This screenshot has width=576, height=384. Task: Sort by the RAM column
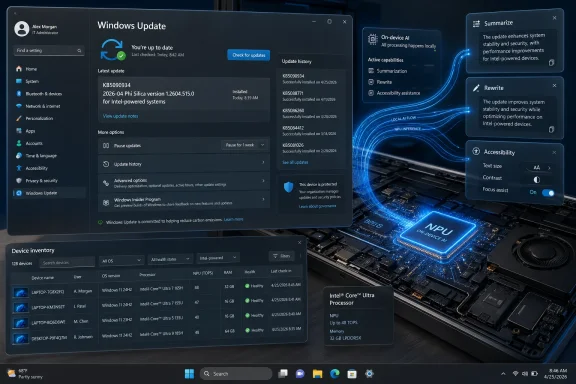[x=228, y=272]
